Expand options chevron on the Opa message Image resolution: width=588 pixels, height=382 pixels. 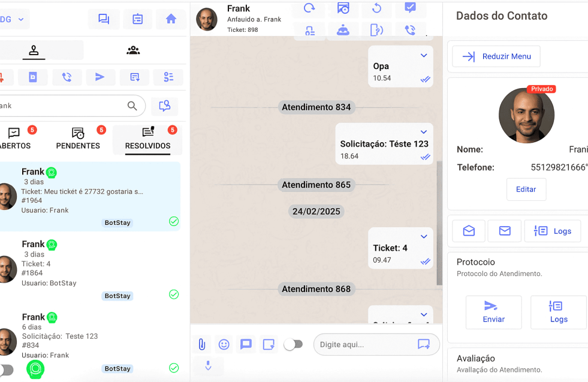[424, 56]
